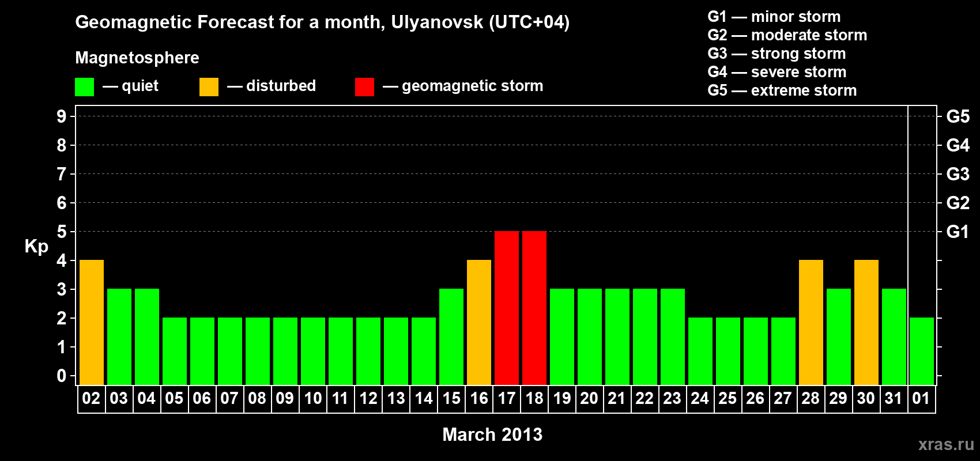Click the G5 — extreme storm legend line
Image resolution: width=980 pixels, height=461 pixels.
[x=782, y=90]
